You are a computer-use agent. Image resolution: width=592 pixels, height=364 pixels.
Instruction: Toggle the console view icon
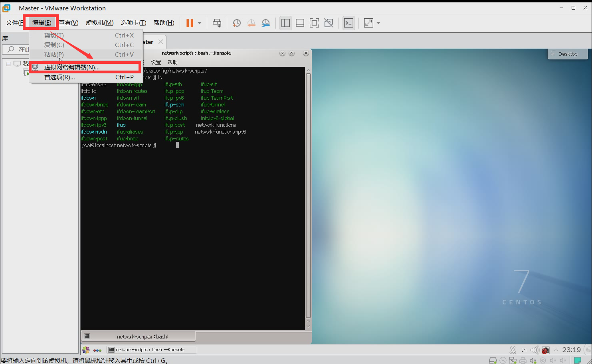point(348,23)
